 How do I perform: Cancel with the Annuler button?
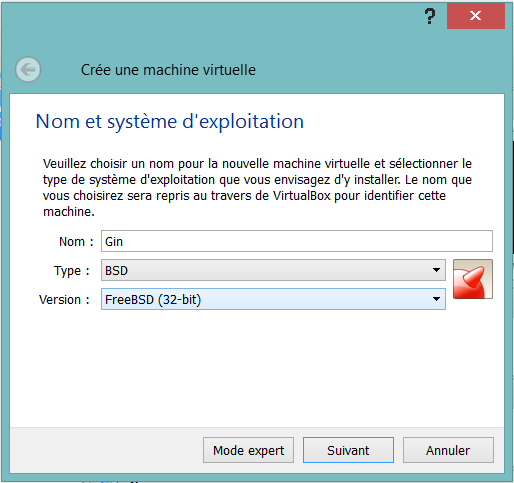pyautogui.click(x=448, y=450)
